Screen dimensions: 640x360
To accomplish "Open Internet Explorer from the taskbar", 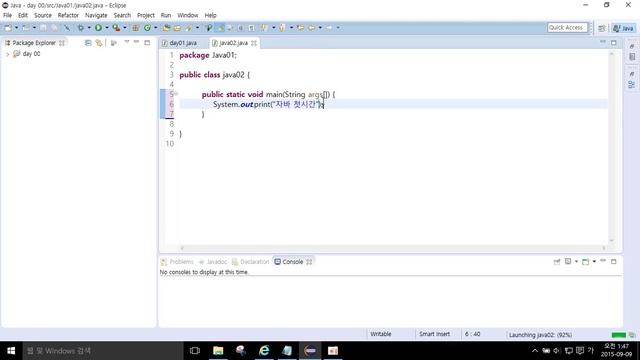I will point(264,351).
